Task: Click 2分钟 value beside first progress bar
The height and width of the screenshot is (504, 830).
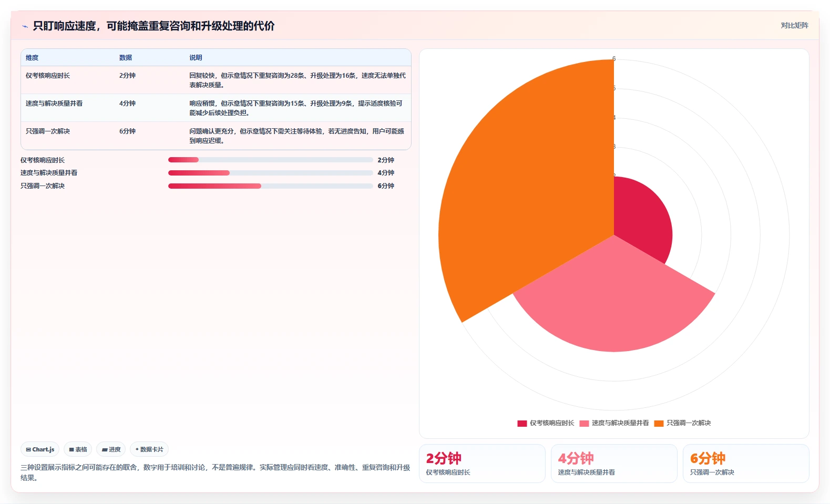Action: 386,160
